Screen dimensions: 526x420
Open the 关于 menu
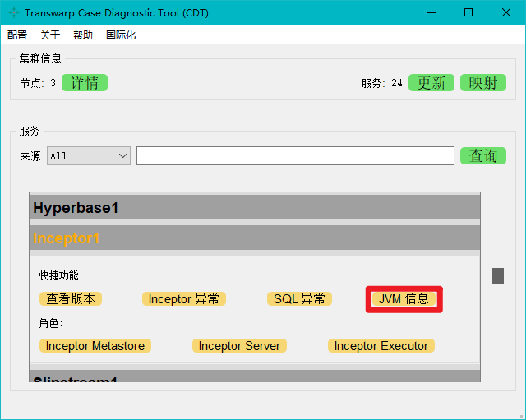click(x=49, y=35)
